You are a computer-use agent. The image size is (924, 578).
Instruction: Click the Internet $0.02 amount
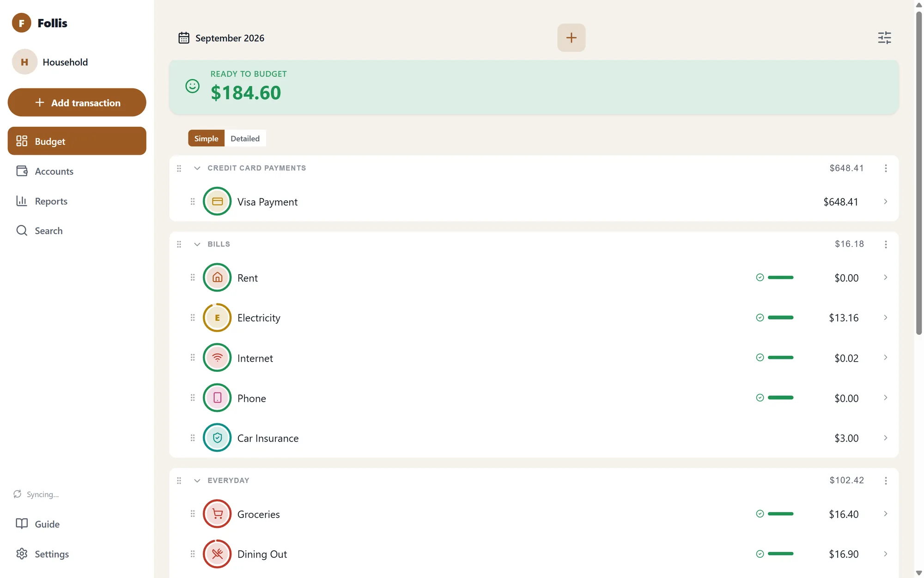pos(846,358)
